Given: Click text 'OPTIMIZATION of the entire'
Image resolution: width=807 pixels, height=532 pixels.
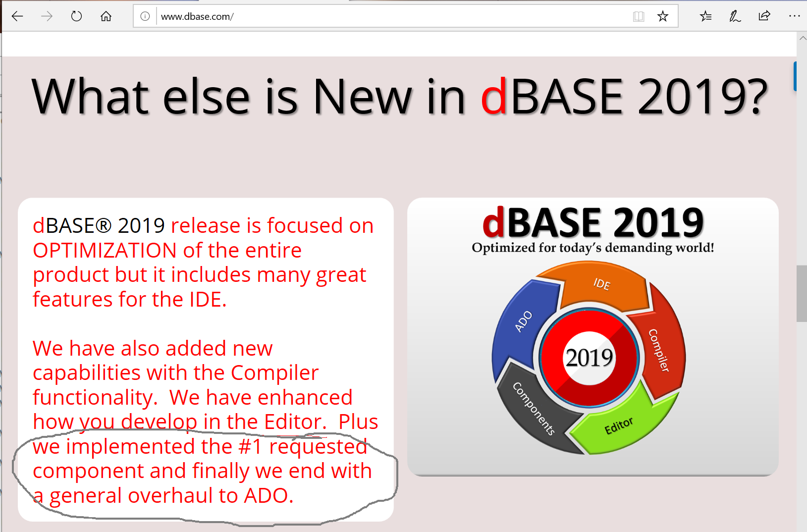Looking at the screenshot, I should tap(167, 251).
